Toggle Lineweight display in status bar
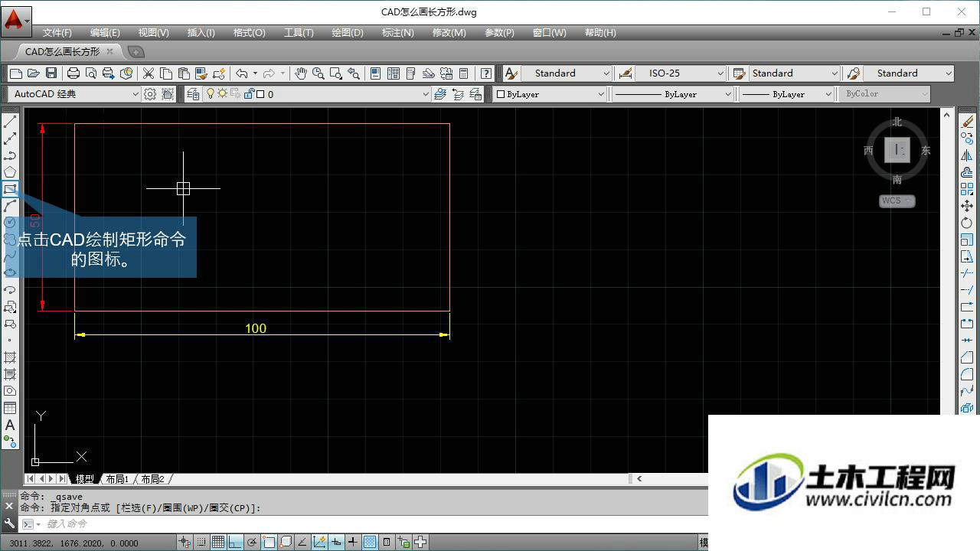980x551 pixels. (x=353, y=543)
